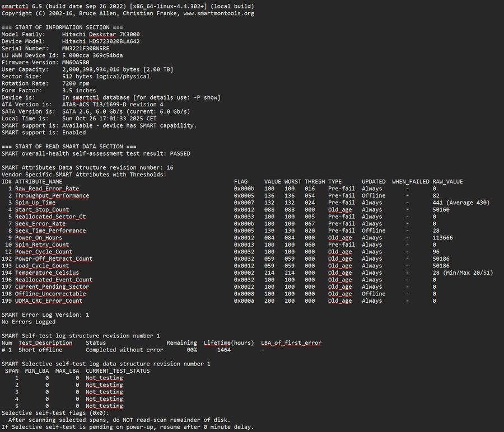This screenshot has width=504, height=432.
Task: Click the device model Hitachi HDS723020BLA642
Action: point(101,41)
